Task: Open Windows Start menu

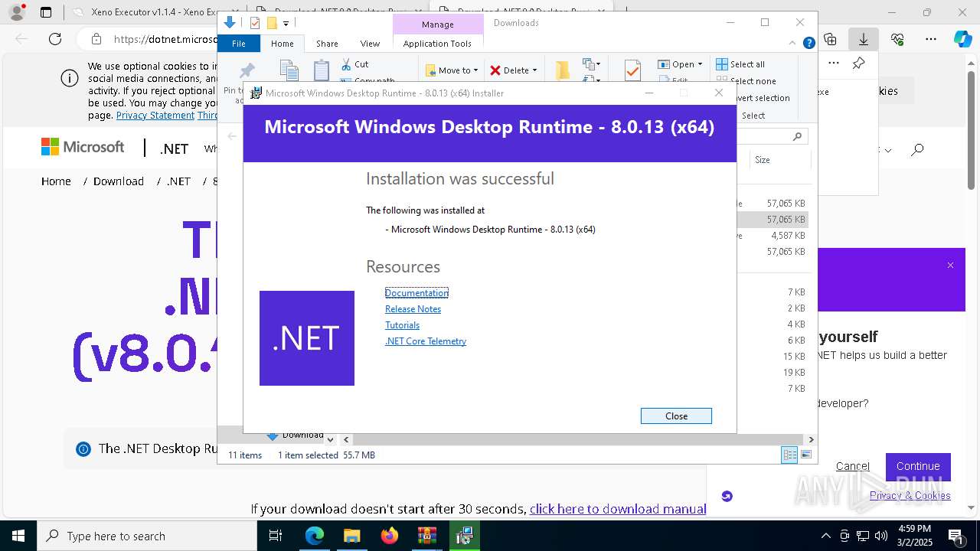Action: 18,536
